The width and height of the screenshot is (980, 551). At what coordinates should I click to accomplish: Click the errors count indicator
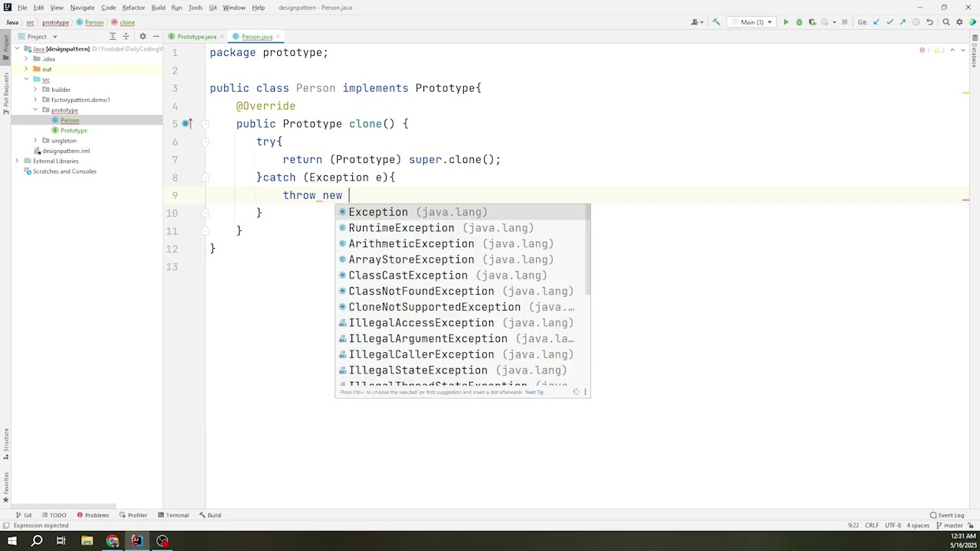coord(925,51)
